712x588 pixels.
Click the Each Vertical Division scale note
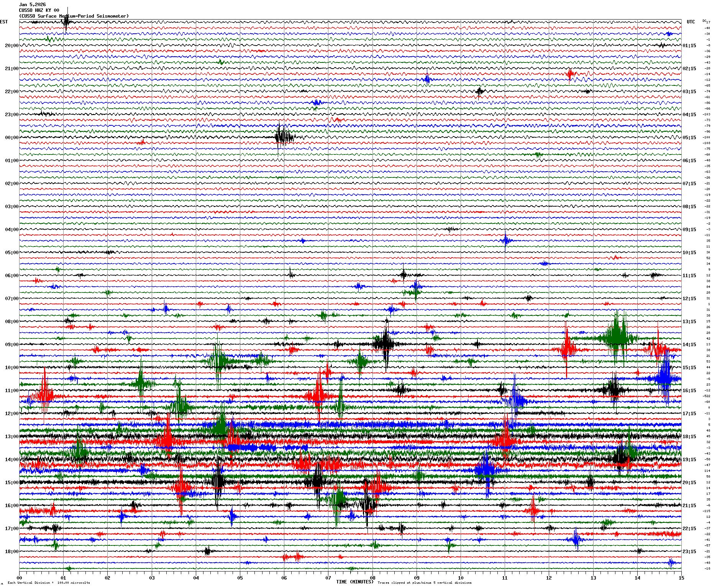pos(49,583)
